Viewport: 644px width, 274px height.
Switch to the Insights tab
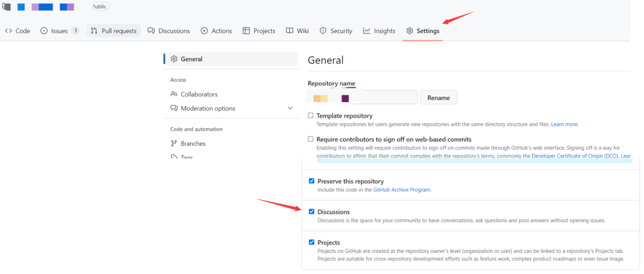379,31
